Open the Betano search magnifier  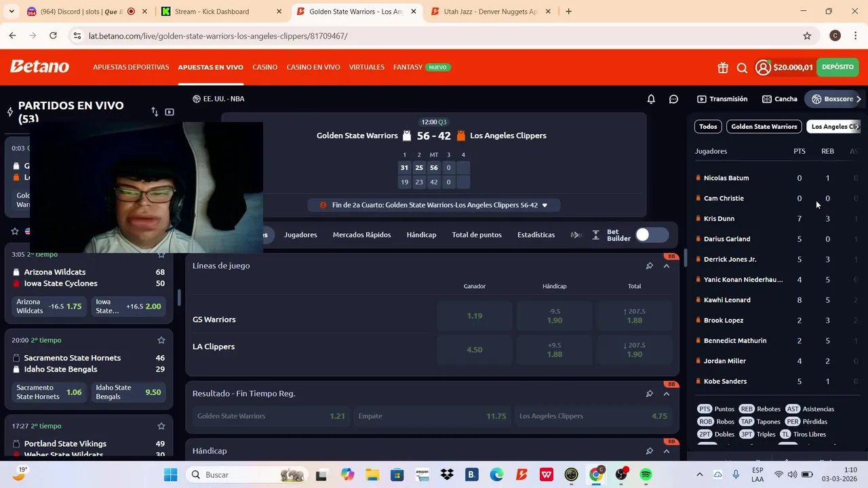[742, 67]
